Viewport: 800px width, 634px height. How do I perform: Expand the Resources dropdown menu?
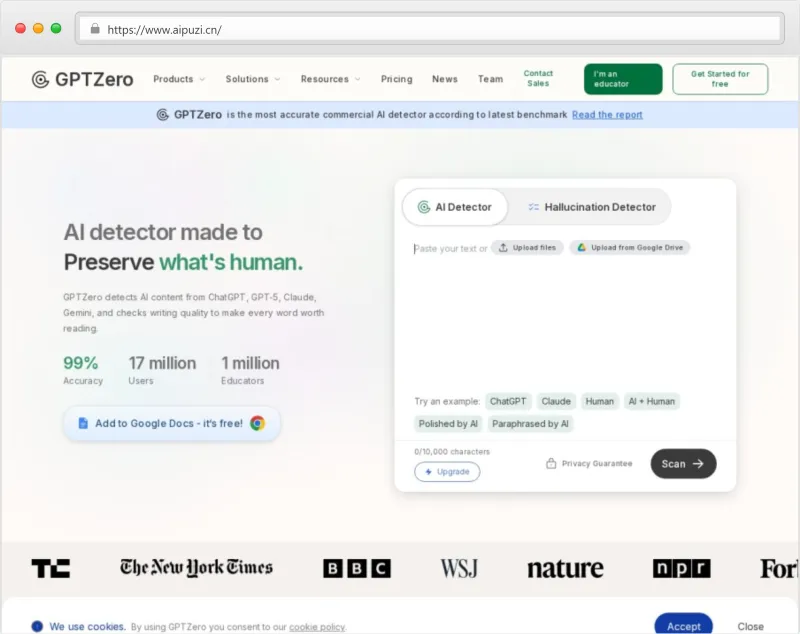pyautogui.click(x=331, y=79)
